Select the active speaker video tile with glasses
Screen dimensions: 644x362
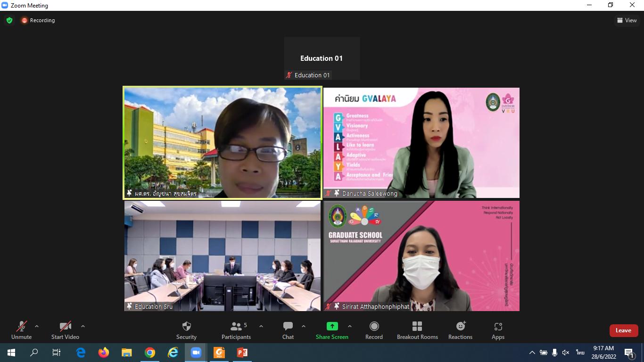tap(223, 143)
